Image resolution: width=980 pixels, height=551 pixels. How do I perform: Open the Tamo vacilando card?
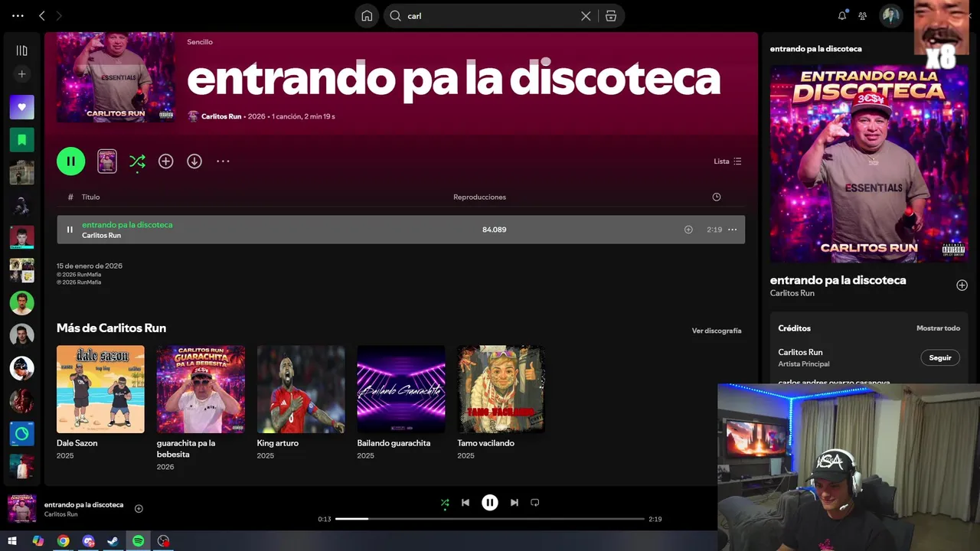point(501,403)
